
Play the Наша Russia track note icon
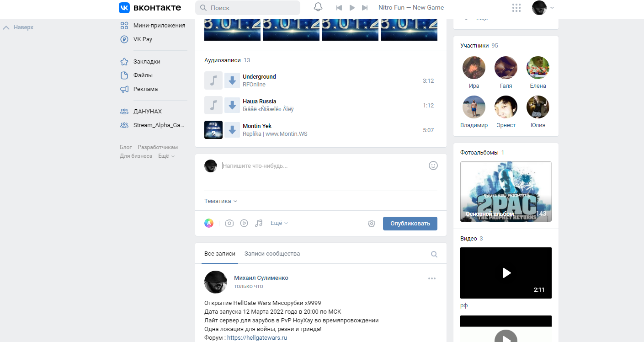213,105
